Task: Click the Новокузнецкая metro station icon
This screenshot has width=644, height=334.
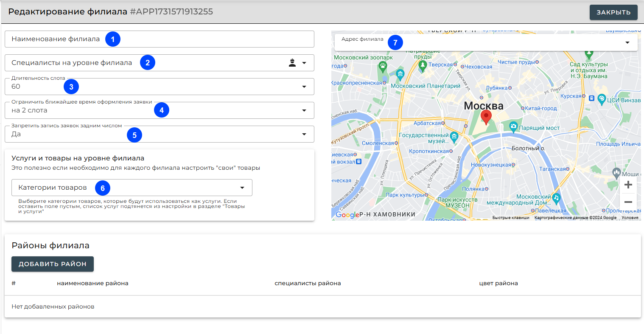Action: point(513,165)
